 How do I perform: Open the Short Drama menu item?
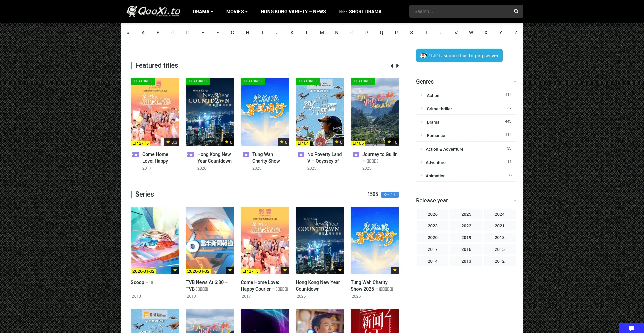point(360,12)
